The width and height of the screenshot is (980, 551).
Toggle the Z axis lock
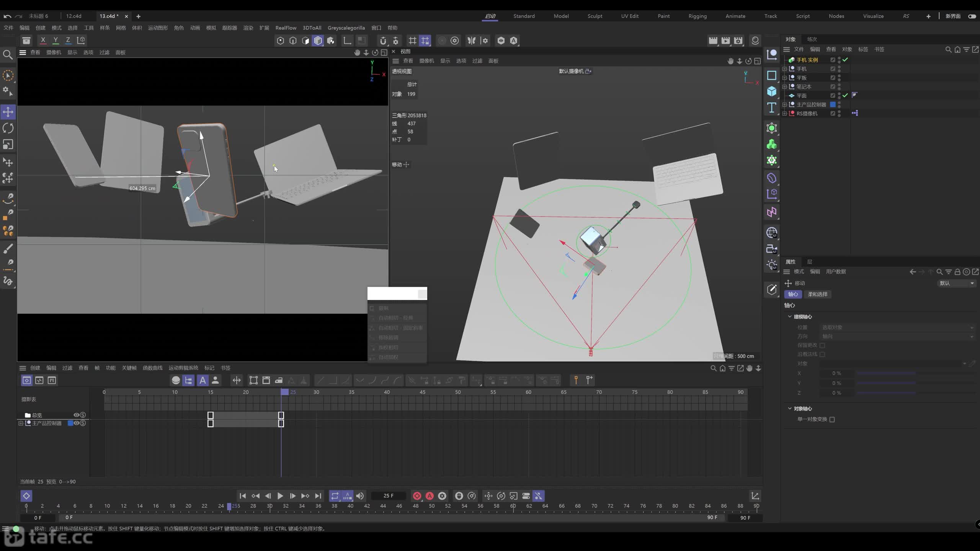pos(68,40)
